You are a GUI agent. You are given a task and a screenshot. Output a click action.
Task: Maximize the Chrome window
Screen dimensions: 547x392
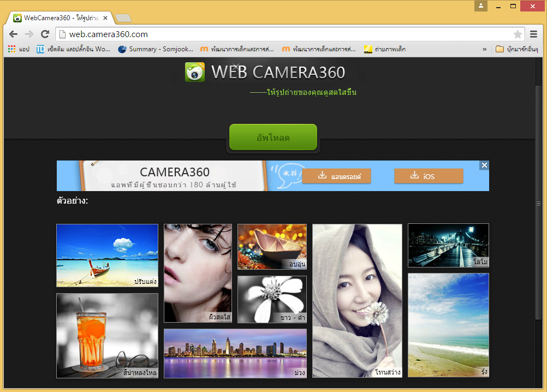513,6
